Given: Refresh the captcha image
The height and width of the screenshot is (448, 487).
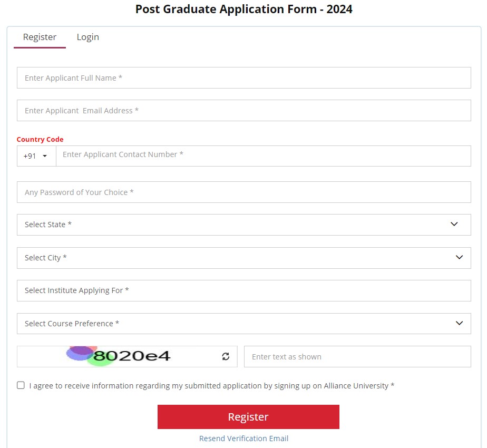Looking at the screenshot, I should point(226,357).
